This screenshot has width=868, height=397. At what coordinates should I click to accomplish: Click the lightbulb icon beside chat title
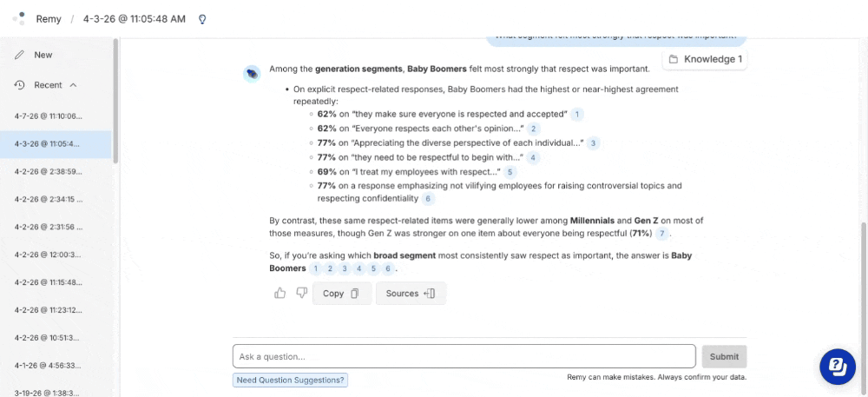[x=202, y=19]
